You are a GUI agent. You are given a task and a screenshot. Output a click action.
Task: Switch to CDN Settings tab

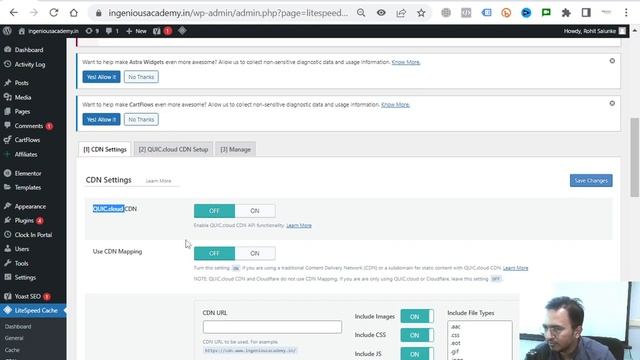(105, 149)
